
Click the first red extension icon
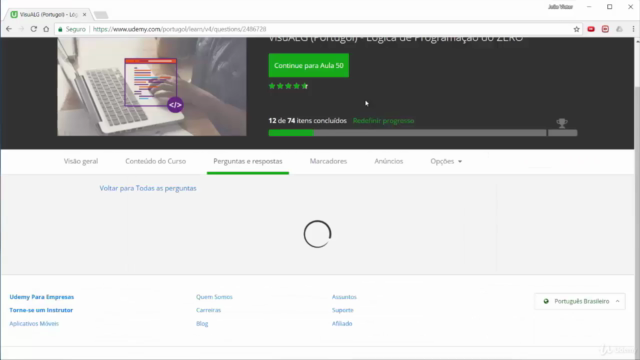[x=591, y=29]
